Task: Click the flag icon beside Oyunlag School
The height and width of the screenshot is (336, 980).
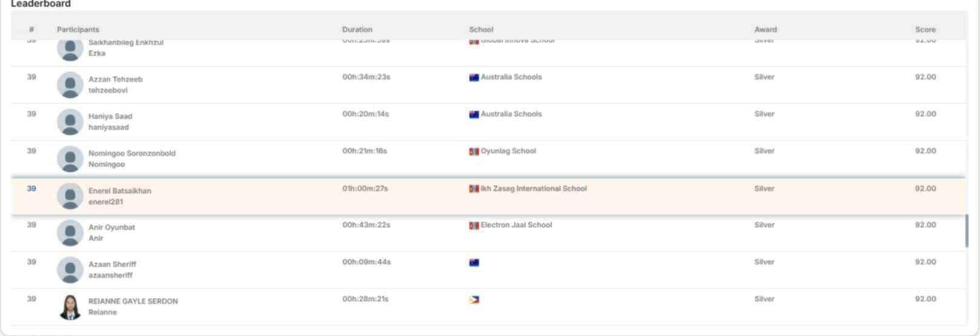Action: [474, 152]
